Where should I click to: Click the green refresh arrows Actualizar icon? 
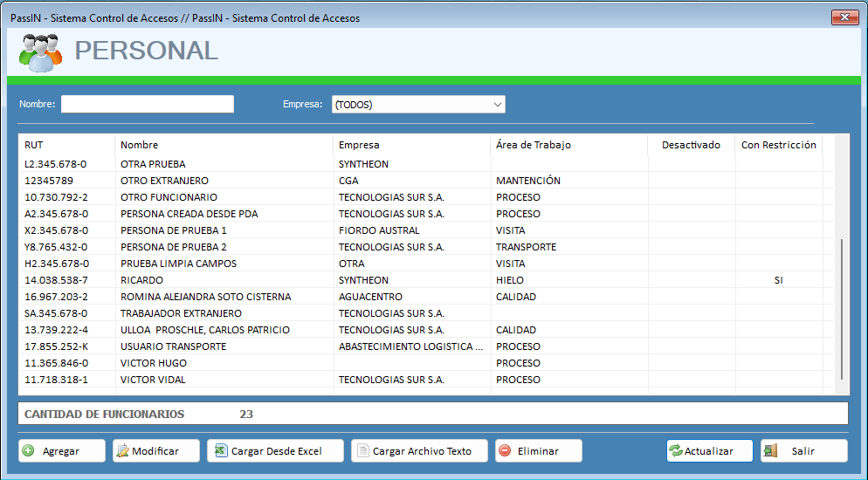point(676,451)
